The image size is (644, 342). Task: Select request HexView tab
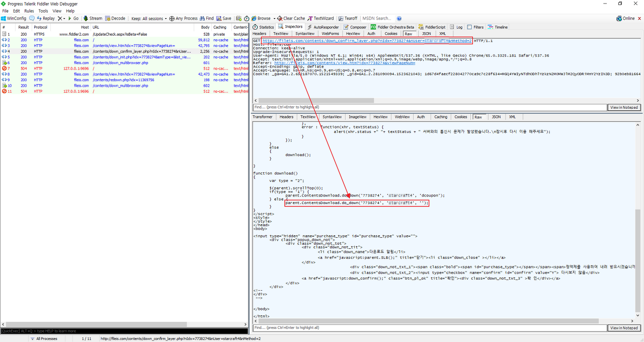click(x=353, y=34)
